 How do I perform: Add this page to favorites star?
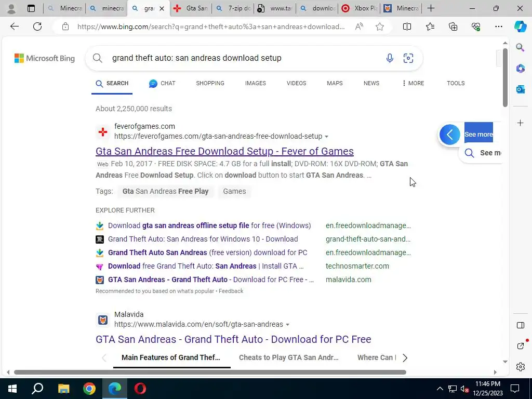point(380,26)
